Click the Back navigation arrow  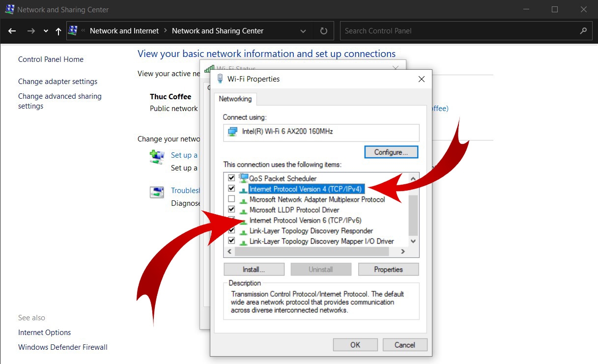[x=12, y=31]
